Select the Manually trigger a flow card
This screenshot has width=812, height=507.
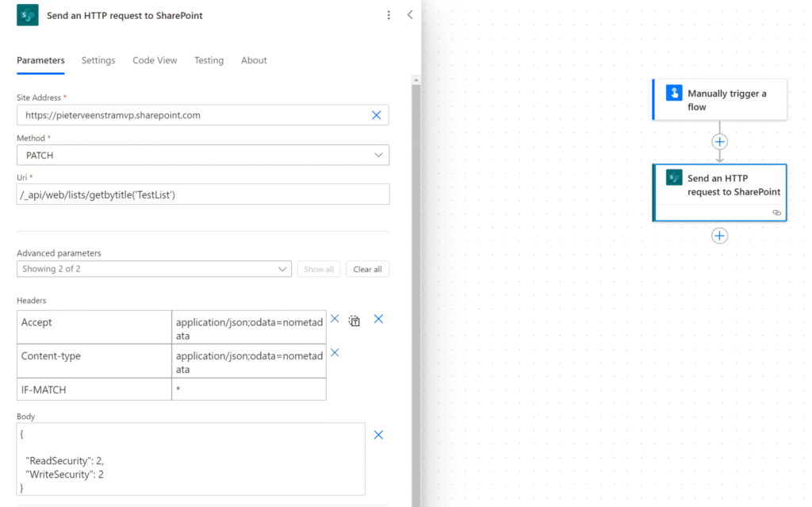pos(720,99)
